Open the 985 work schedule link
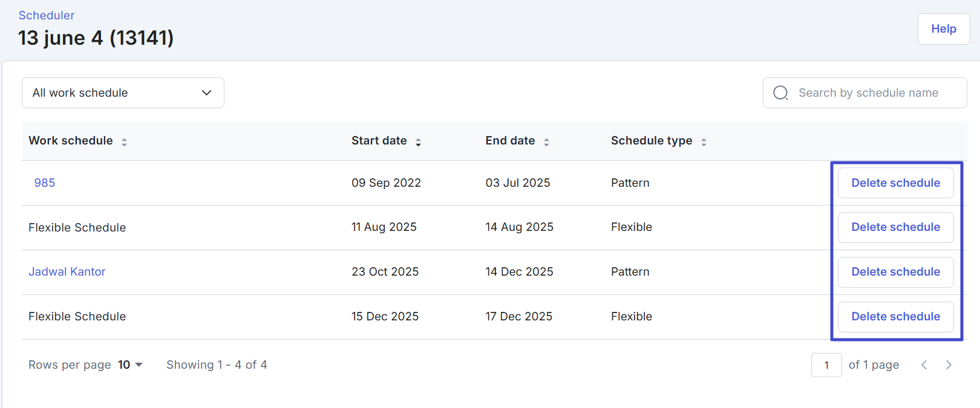The width and height of the screenshot is (980, 408). pyautogui.click(x=45, y=183)
